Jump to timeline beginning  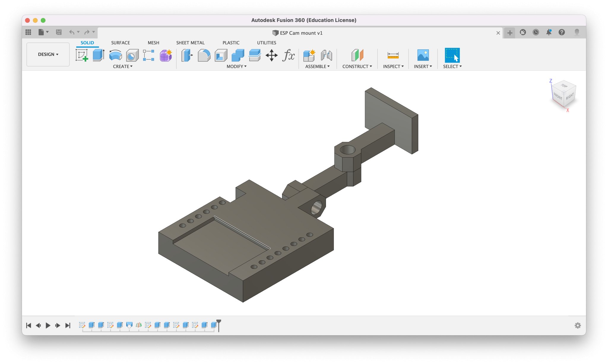pos(28,325)
